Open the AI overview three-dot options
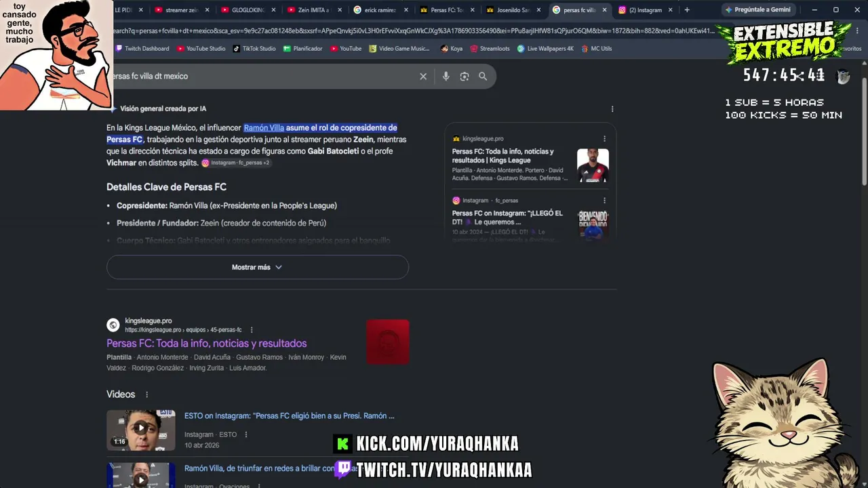 [x=612, y=109]
